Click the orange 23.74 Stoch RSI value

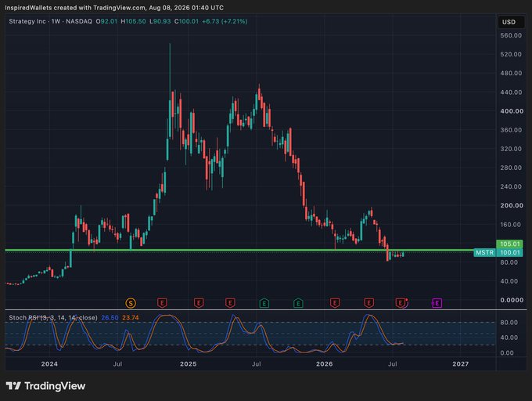pyautogui.click(x=131, y=318)
